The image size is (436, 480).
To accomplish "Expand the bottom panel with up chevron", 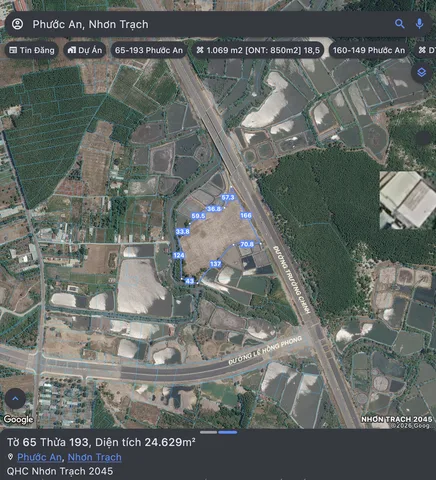I will [15, 398].
